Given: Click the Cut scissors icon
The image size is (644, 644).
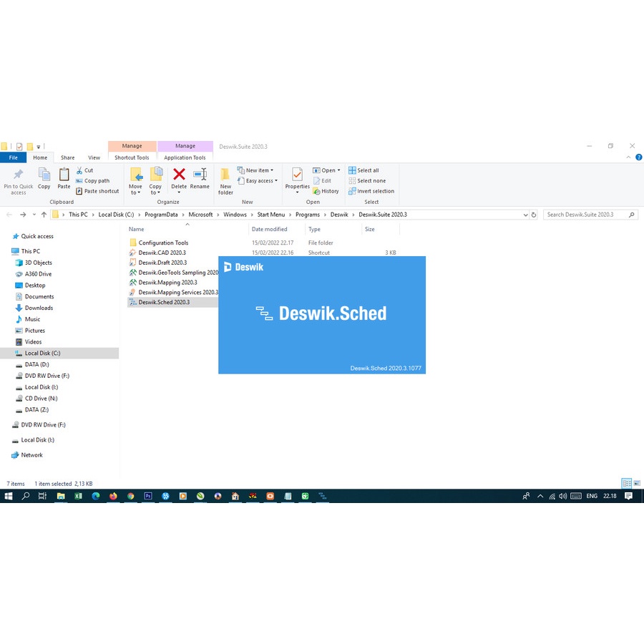Looking at the screenshot, I should pos(79,170).
